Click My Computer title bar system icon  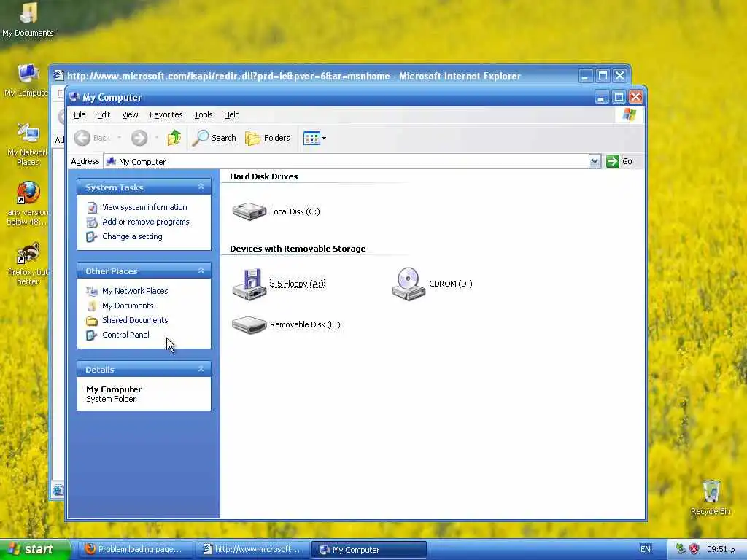click(74, 97)
